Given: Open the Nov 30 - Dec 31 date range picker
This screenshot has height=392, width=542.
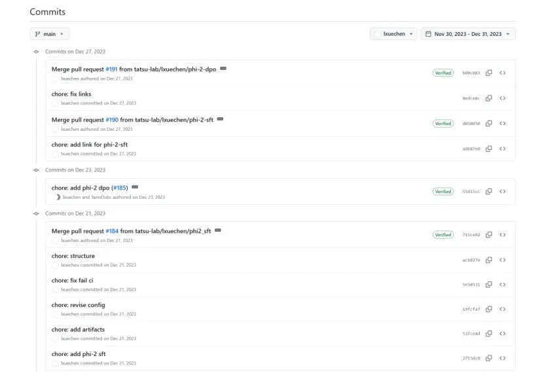Looking at the screenshot, I should [467, 34].
